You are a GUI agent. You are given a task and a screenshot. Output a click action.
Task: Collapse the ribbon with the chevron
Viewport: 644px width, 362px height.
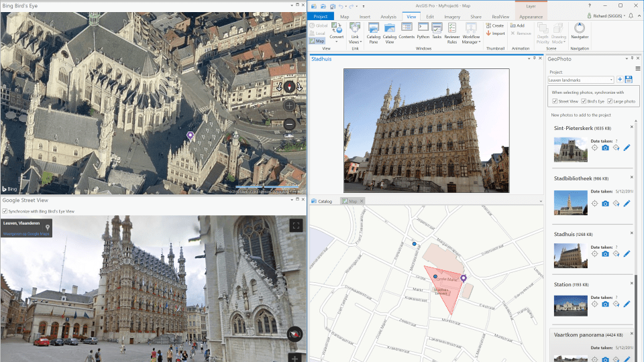tap(639, 16)
